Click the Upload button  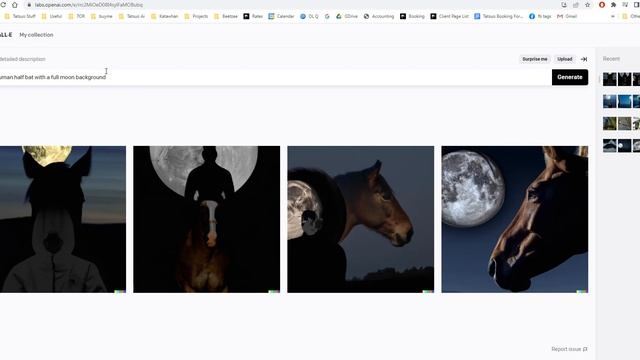(x=565, y=59)
